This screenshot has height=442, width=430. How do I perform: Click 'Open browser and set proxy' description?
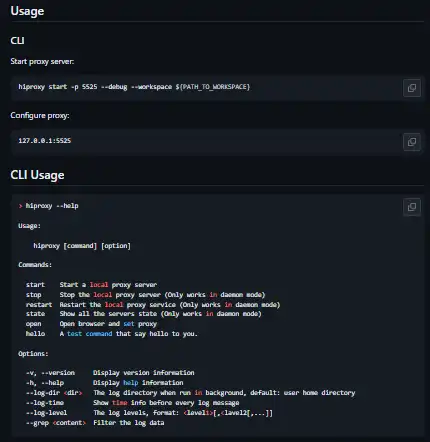(108, 324)
